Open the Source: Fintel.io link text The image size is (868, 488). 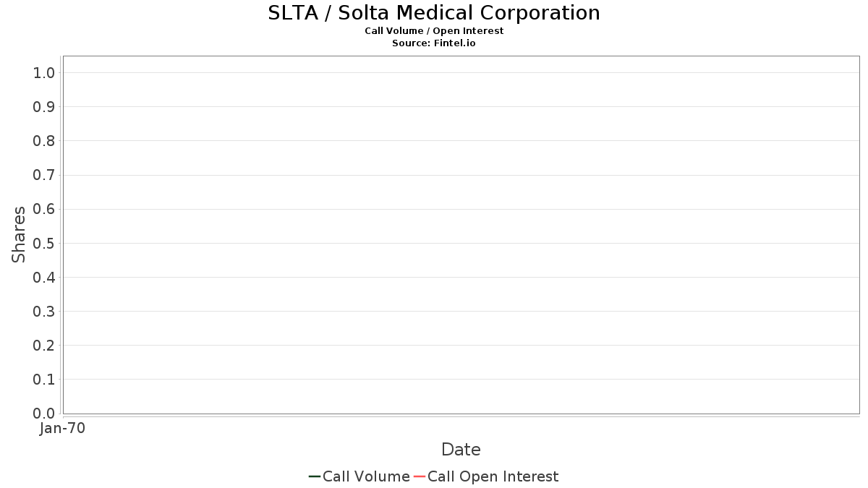click(434, 43)
